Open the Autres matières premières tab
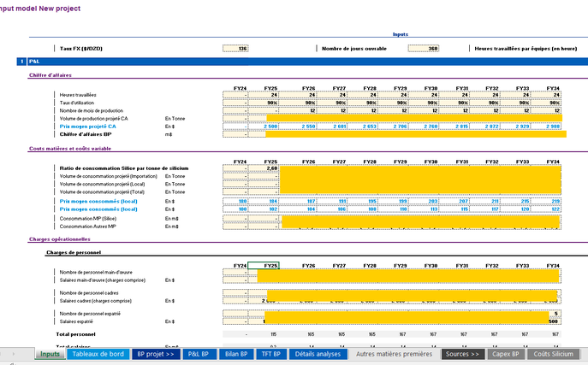 coord(395,354)
